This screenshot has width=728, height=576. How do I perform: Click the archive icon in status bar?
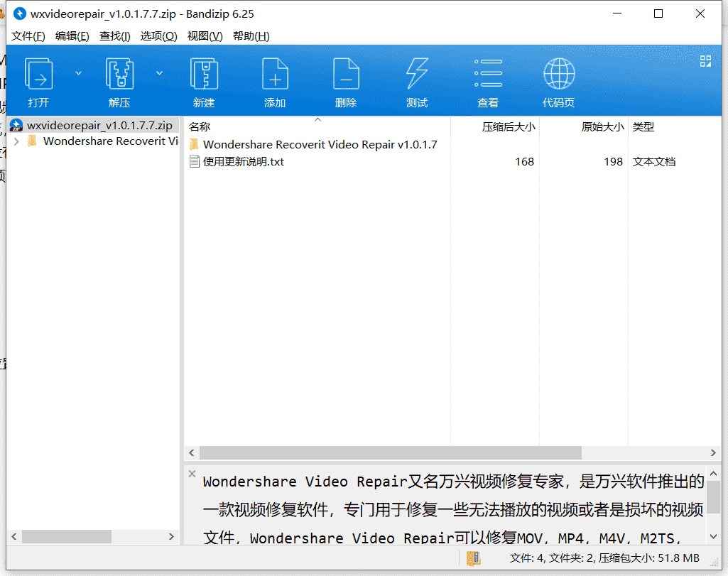coord(473,558)
